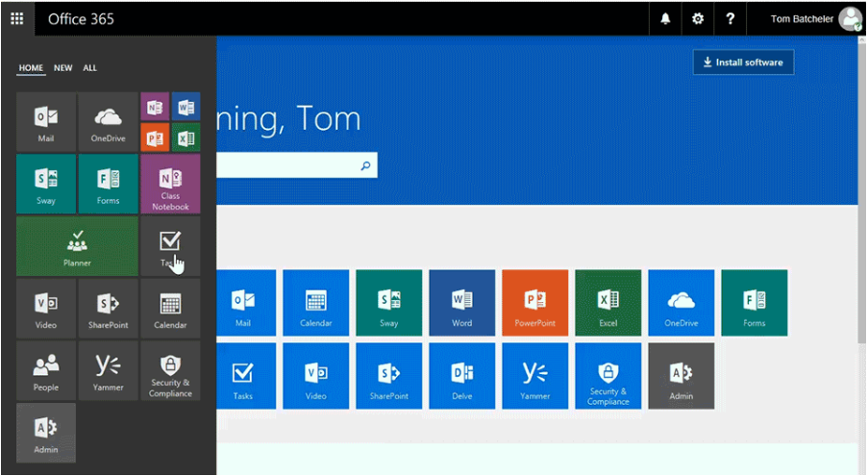Open Excel tile on home page
The height and width of the screenshot is (476, 868).
click(608, 303)
